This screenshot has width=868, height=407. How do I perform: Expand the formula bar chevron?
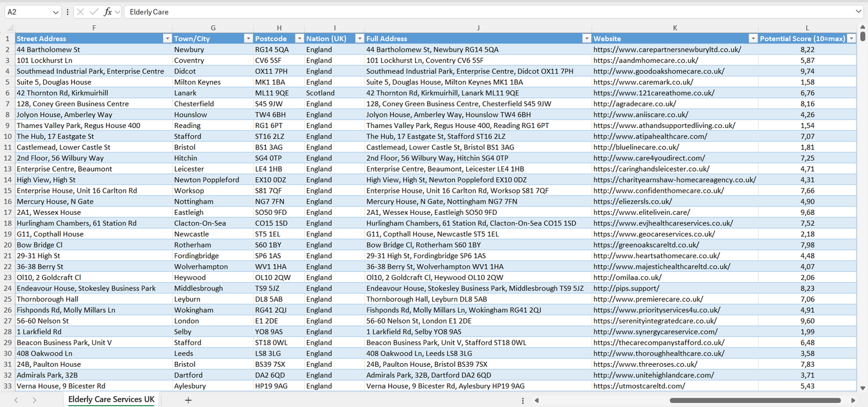click(x=858, y=12)
